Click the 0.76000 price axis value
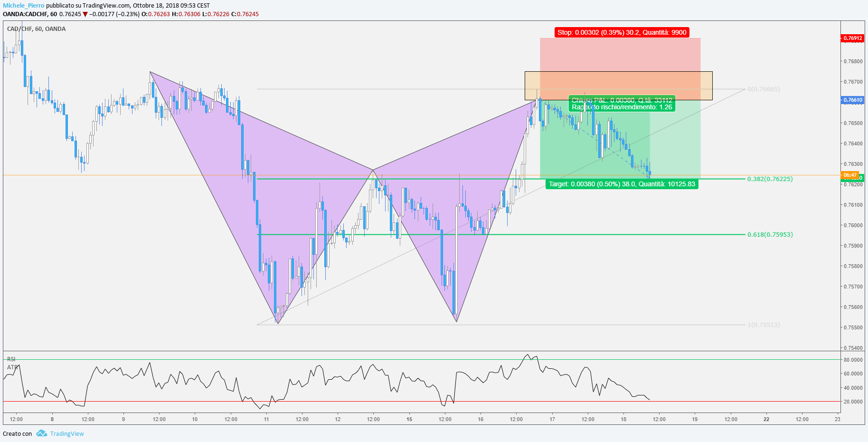Viewport: 868px width, 442px height. [853, 225]
